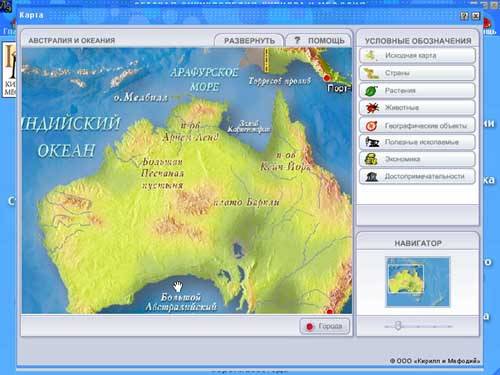
Task: Select the red crab Животные icon
Action: [x=371, y=108]
